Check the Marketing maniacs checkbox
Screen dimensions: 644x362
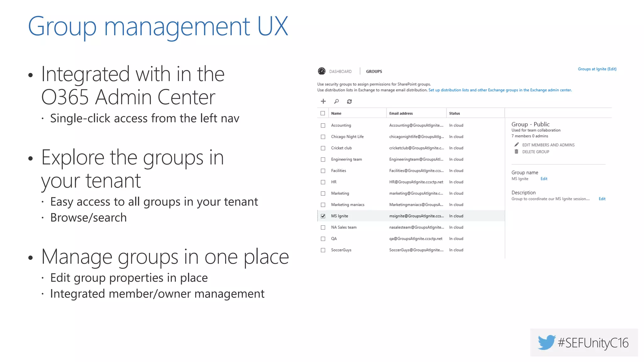click(x=323, y=205)
